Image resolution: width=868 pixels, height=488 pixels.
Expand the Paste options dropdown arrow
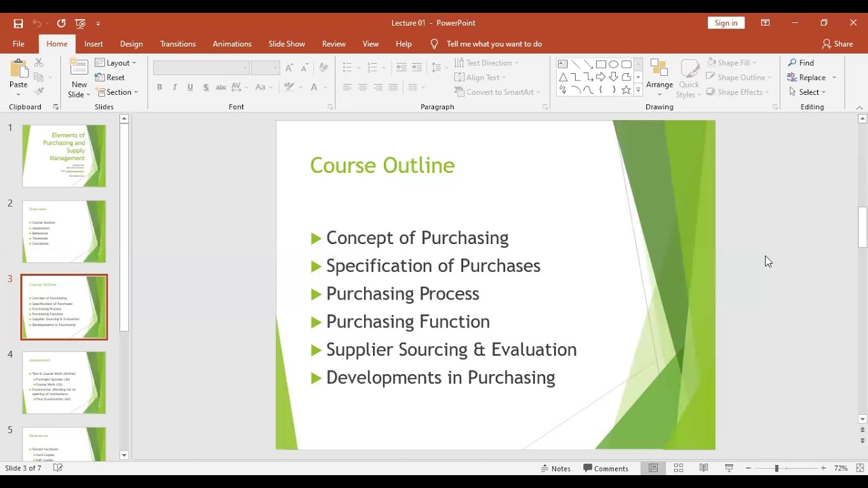point(18,94)
